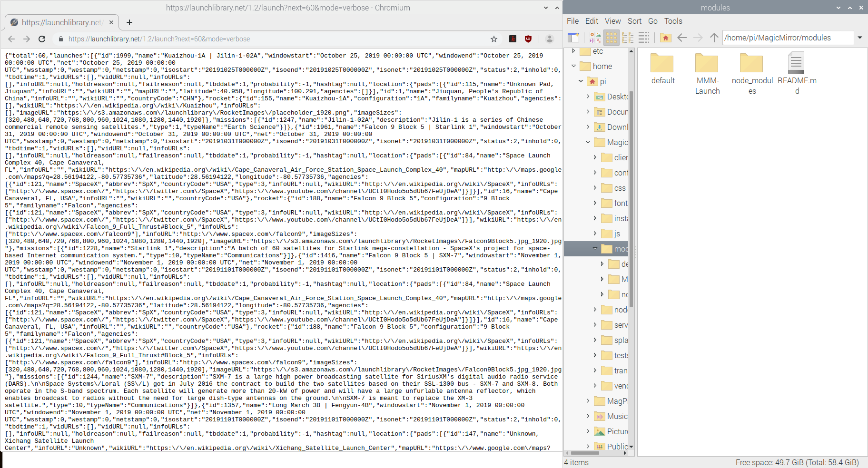Expand the css tree node
Image resolution: width=868 pixels, height=468 pixels.
coord(595,188)
